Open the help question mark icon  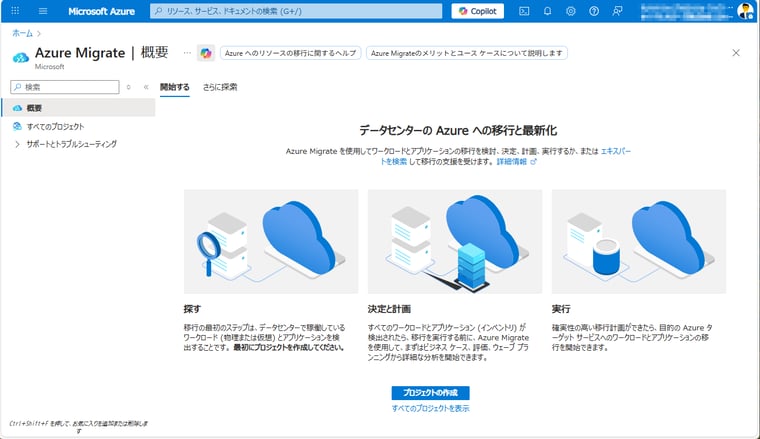594,11
